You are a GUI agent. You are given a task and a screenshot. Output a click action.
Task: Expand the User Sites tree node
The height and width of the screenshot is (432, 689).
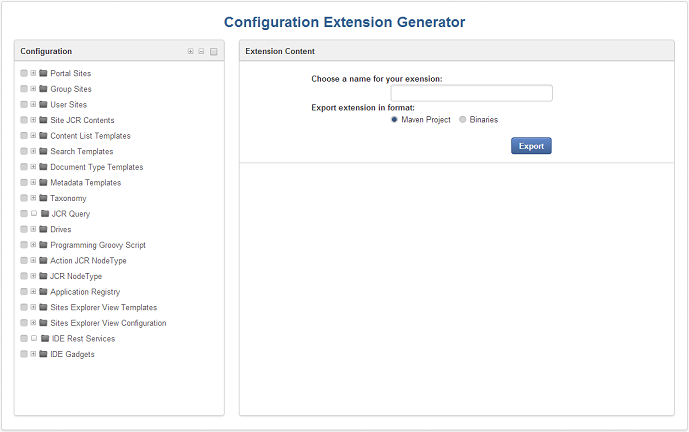[x=33, y=104]
